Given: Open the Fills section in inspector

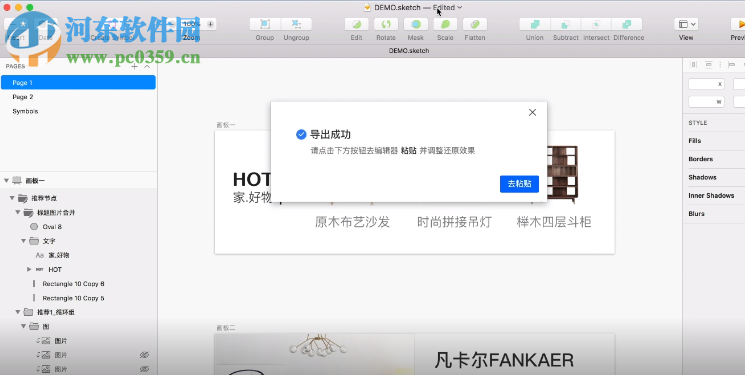Looking at the screenshot, I should [x=694, y=141].
